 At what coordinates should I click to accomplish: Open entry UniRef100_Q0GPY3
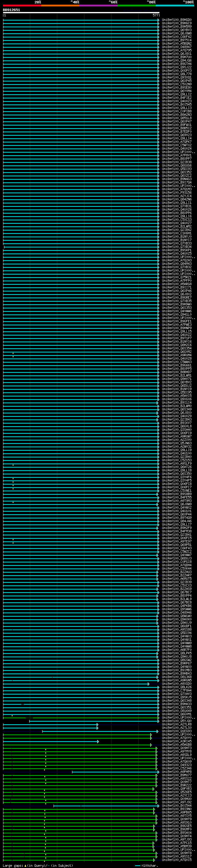tap(177, 71)
